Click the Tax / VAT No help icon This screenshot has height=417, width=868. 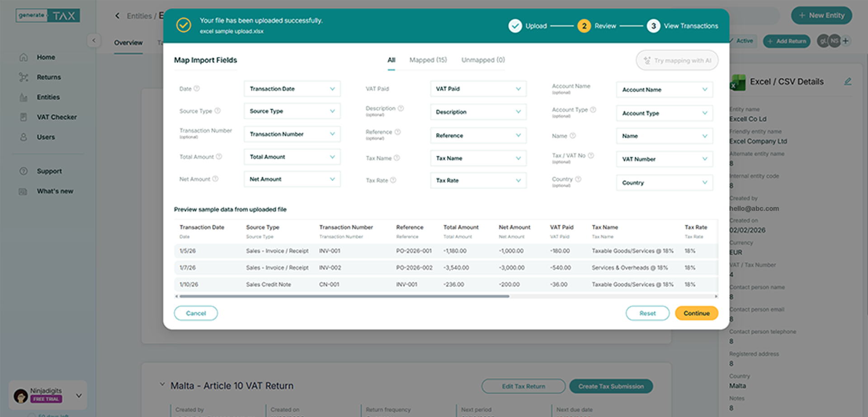(591, 156)
